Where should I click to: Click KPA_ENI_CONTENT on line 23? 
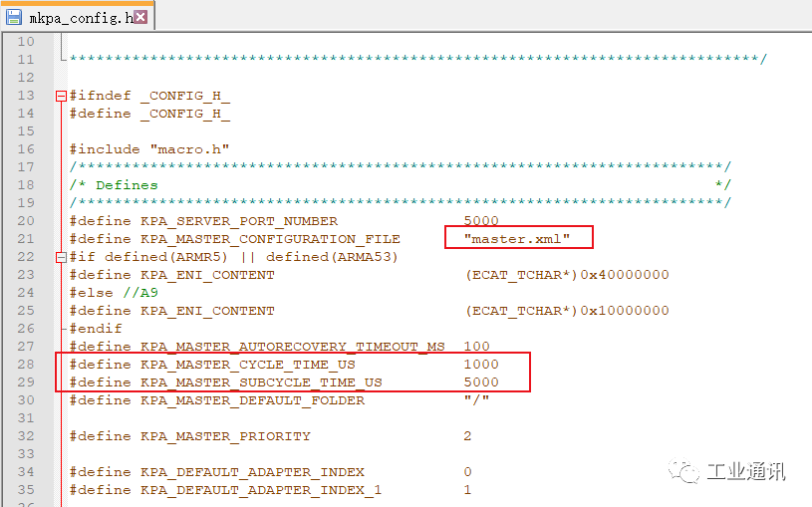coord(207,275)
